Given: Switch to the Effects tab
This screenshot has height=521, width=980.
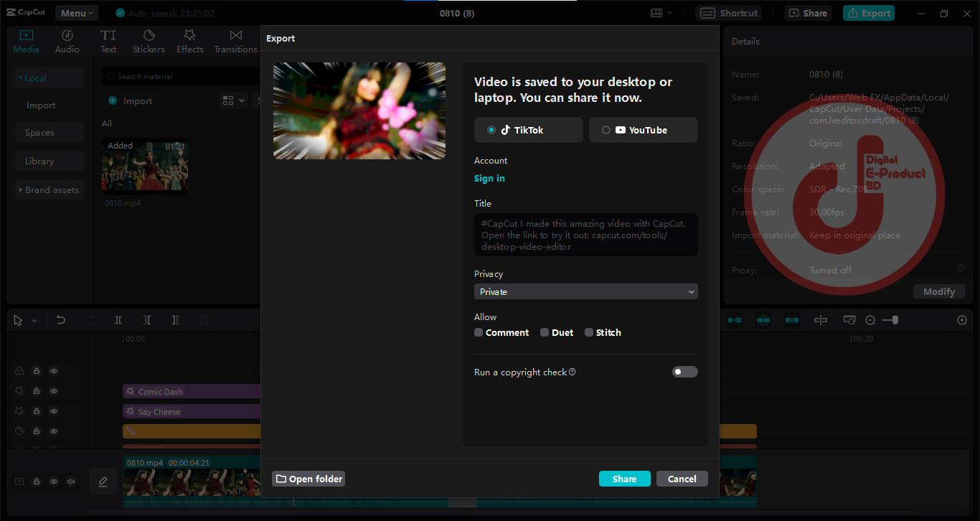Looking at the screenshot, I should click(x=190, y=42).
